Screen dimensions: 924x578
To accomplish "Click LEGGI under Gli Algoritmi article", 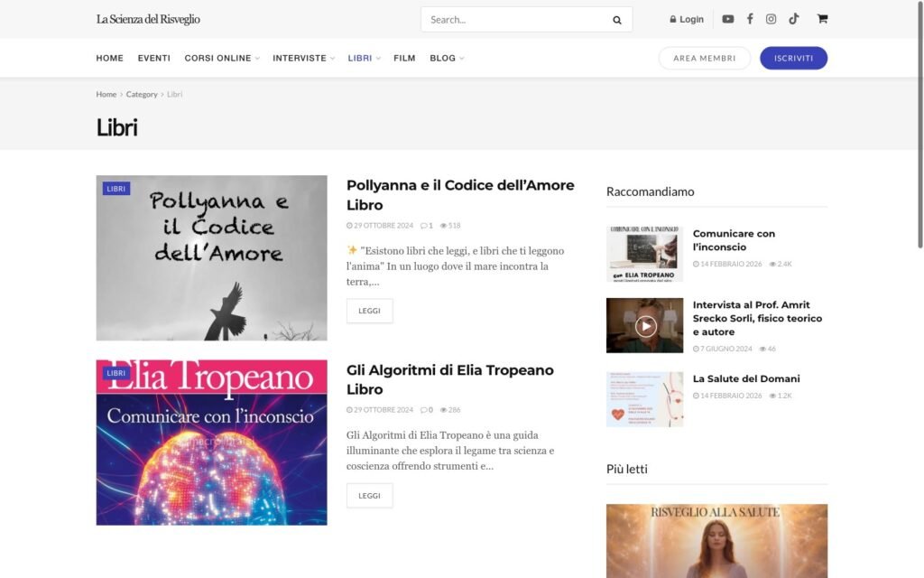I will click(369, 496).
